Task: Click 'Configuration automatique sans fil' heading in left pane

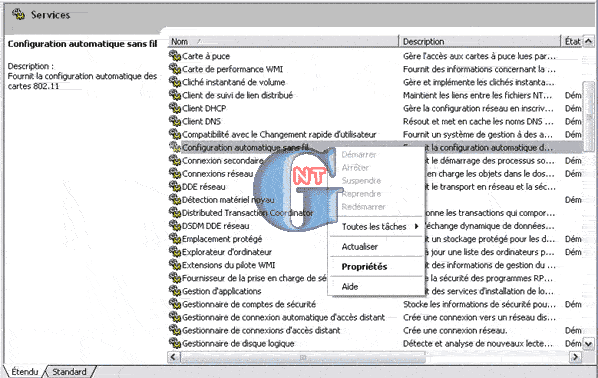Action: pos(82,44)
